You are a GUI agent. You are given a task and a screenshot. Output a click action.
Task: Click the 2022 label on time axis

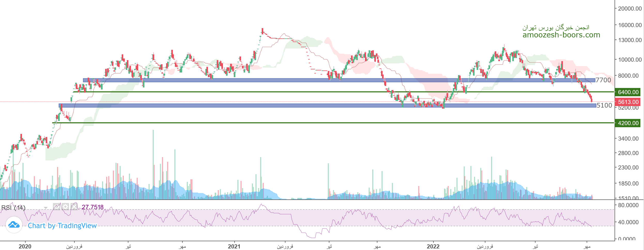coord(433,246)
